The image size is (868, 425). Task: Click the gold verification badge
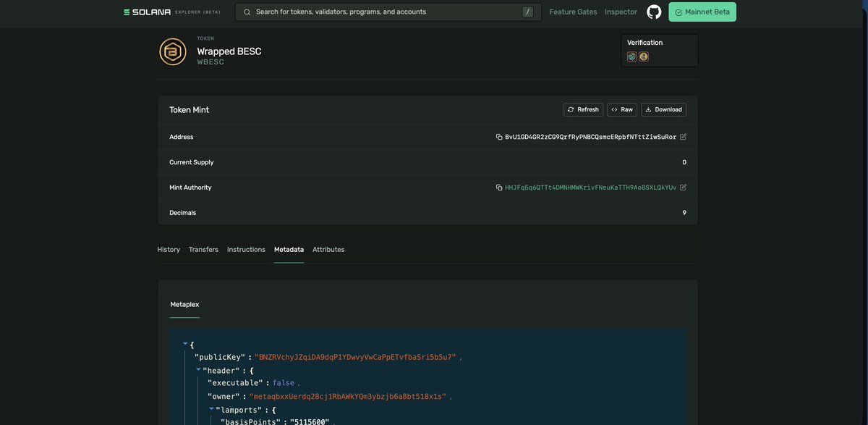[x=644, y=56]
